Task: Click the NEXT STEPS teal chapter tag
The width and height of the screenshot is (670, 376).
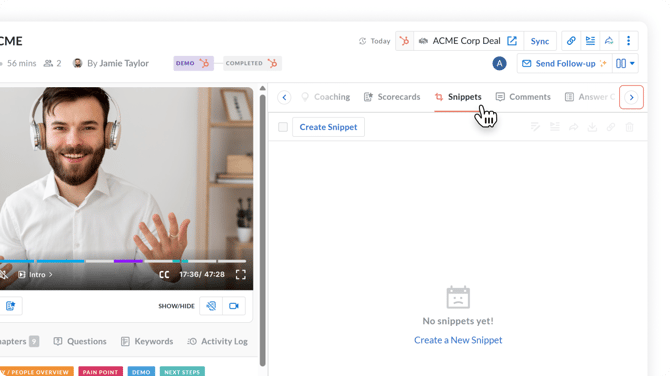Action: tap(182, 372)
